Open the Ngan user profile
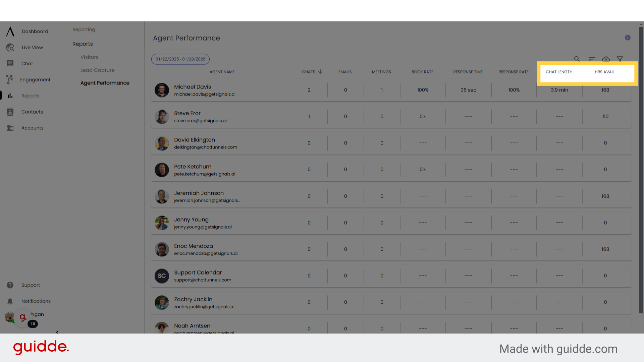644x362 pixels. pyautogui.click(x=37, y=314)
